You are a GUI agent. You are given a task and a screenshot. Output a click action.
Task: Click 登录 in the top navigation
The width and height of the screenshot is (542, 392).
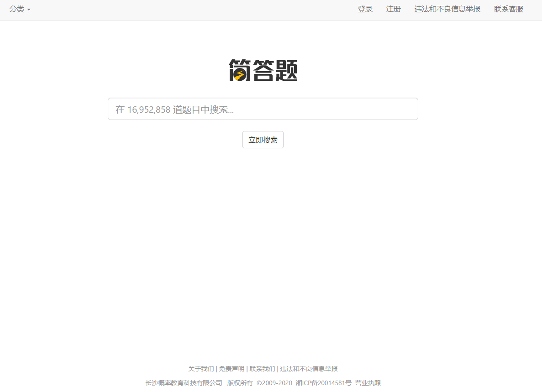coord(365,9)
